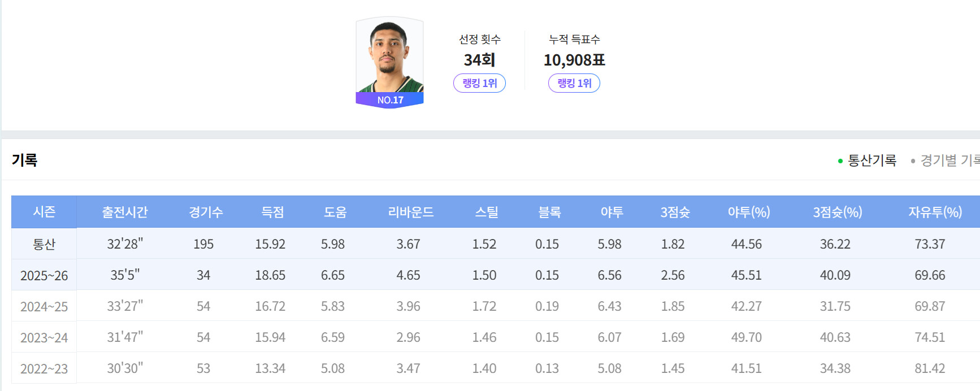Click the NO.17 jersey number badge
Screen dimensions: 980x391
click(x=390, y=100)
